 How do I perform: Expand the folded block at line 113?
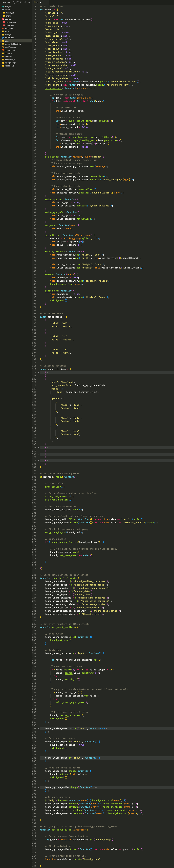(x=38, y=372)
